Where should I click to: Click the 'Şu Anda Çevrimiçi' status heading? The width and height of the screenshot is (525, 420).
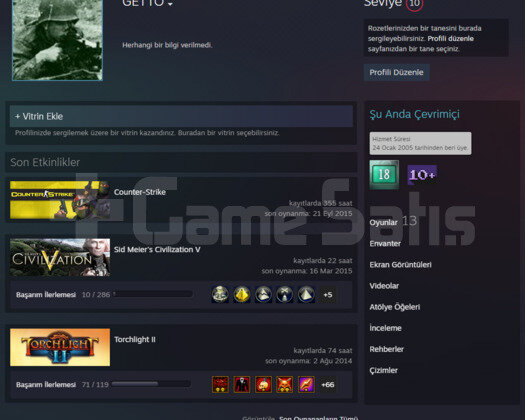(x=415, y=114)
